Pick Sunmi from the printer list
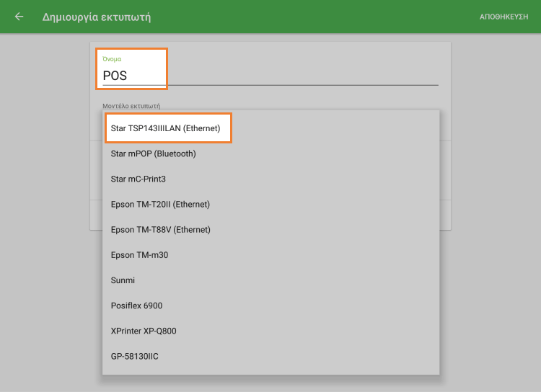The width and height of the screenshot is (541, 392). (123, 280)
